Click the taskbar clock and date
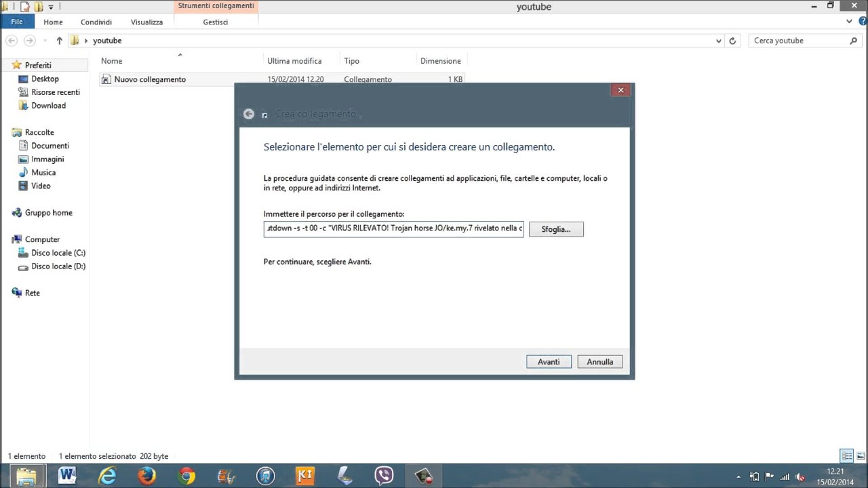The width and height of the screenshot is (868, 488). (x=835, y=476)
